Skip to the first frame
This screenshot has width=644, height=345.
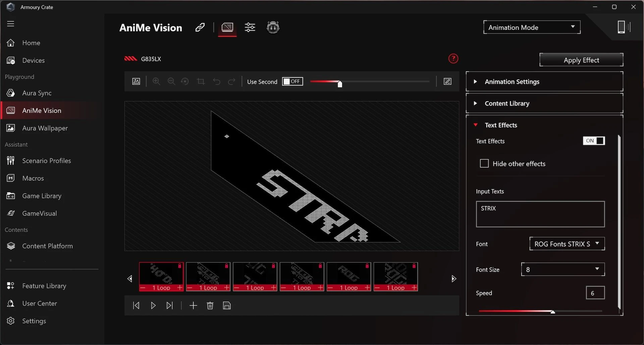pos(136,305)
